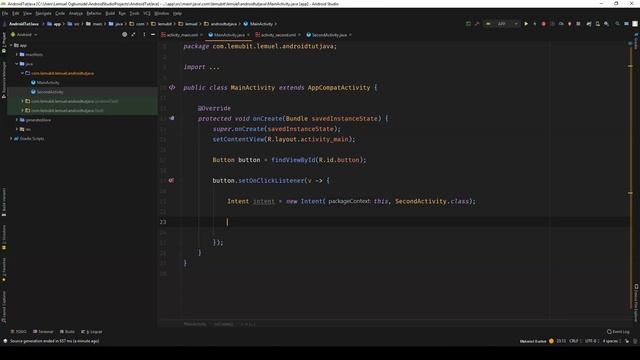Close the activity_main.xml editor tab
The image size is (640, 360).
tap(201, 35)
